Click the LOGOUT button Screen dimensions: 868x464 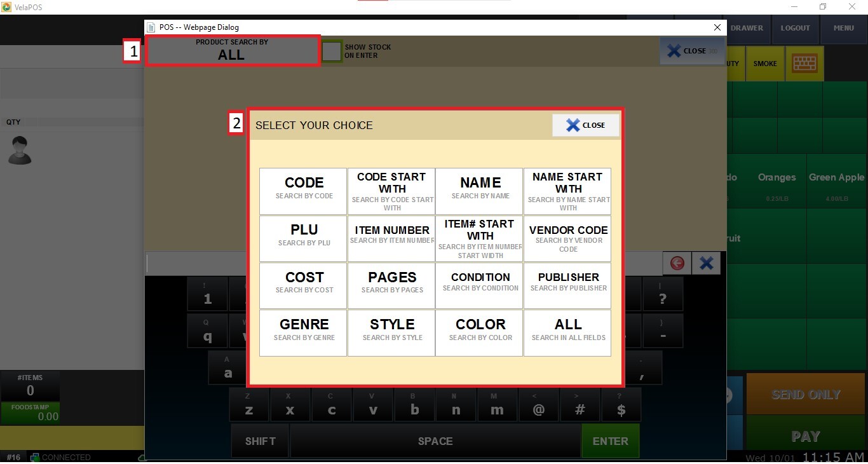[x=795, y=28]
